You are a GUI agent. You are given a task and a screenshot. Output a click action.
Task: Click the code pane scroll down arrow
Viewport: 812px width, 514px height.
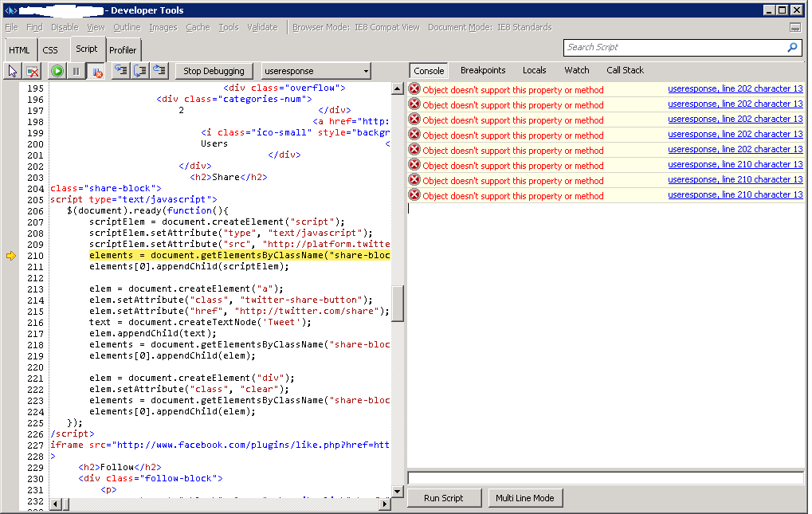pos(397,491)
